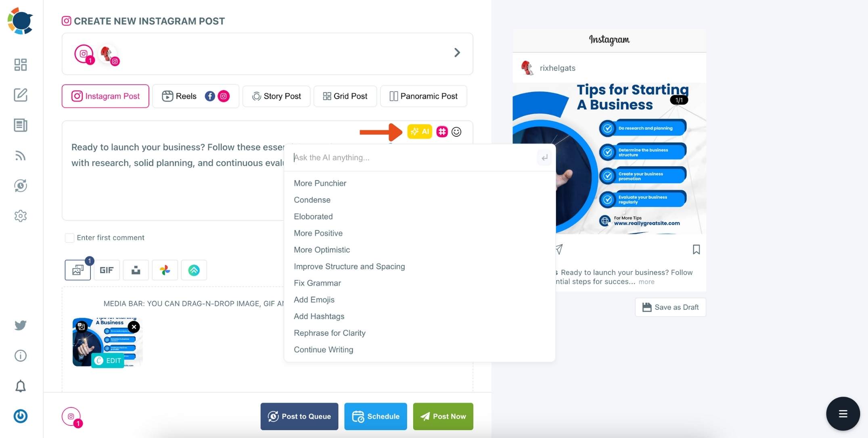Enable the Enter first comment checkbox

(x=69, y=238)
